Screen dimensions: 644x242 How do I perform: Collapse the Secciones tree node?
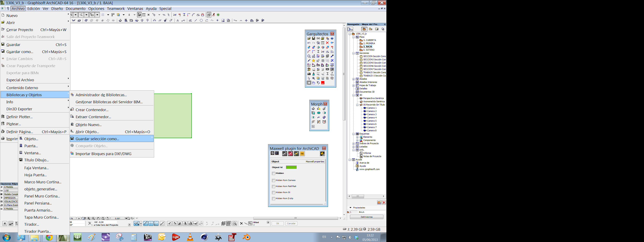click(x=354, y=53)
